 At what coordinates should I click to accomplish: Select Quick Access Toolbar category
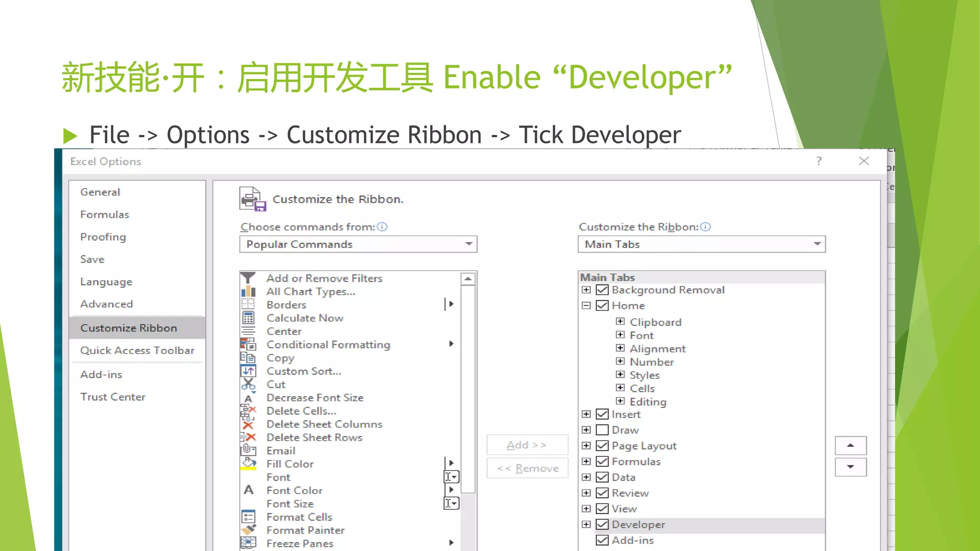(x=137, y=350)
